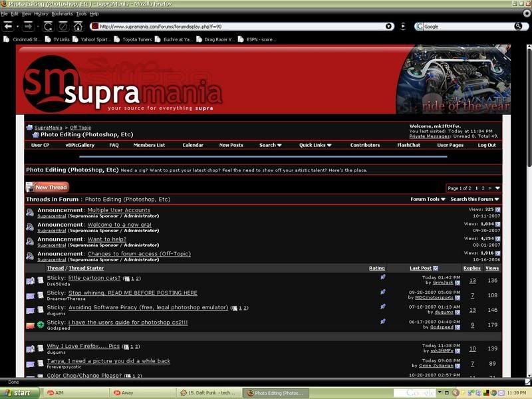Click the Stop loading icon
This screenshot has width=532, height=399.
point(63,26)
